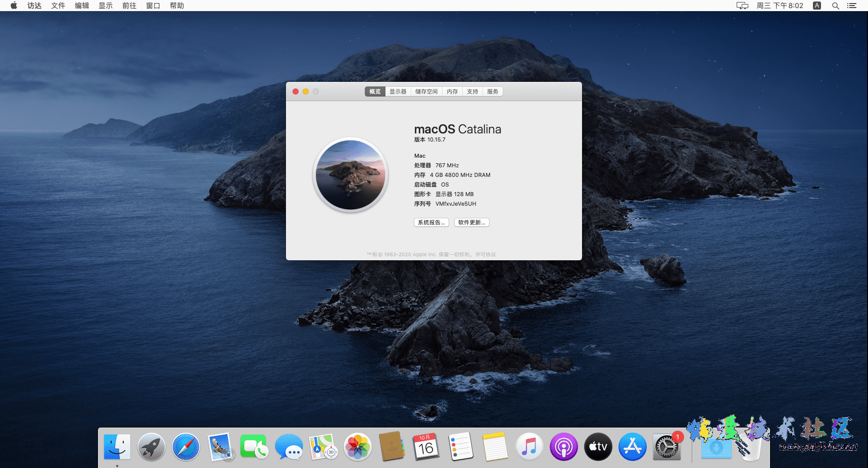Switch to the 内存 tab
The width and height of the screenshot is (868, 468).
(452, 91)
